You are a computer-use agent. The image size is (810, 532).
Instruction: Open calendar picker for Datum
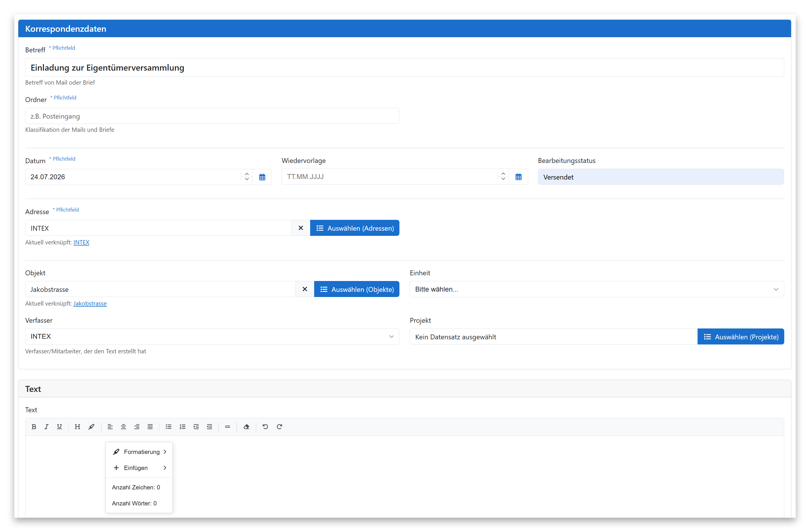pyautogui.click(x=262, y=177)
